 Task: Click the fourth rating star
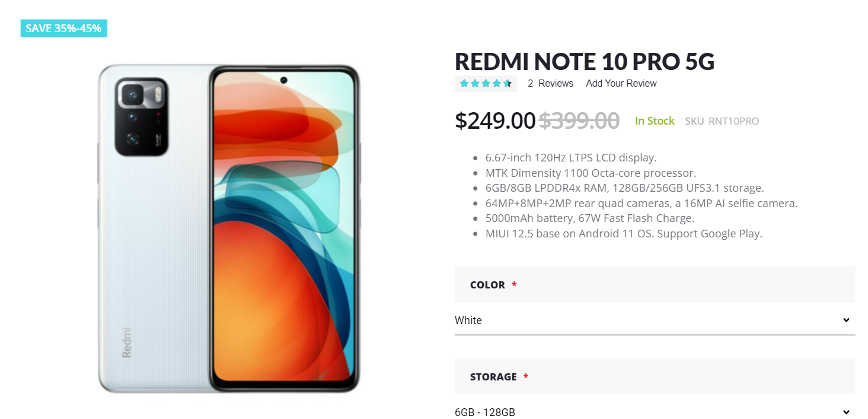click(496, 83)
